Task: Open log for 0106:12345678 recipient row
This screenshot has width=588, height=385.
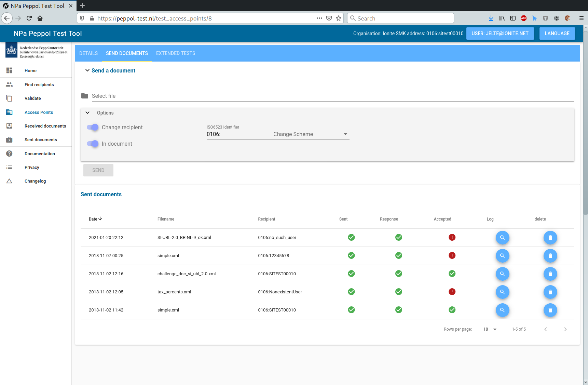Action: (x=502, y=256)
